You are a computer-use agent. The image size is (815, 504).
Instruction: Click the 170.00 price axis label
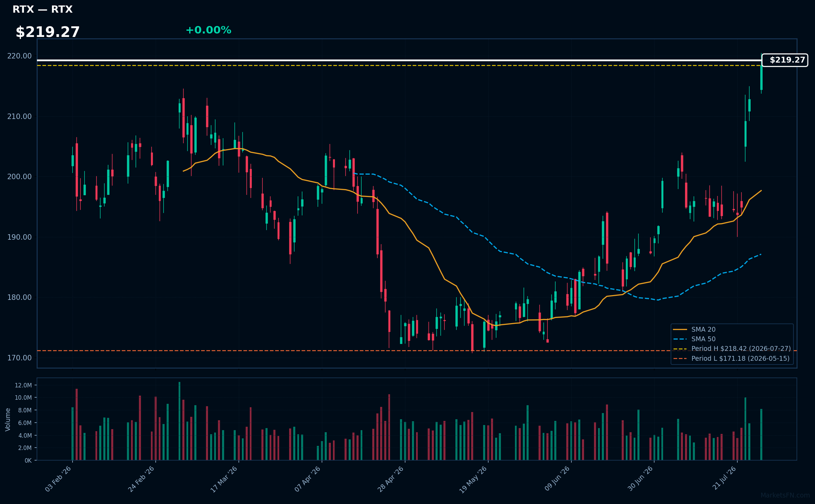coord(19,358)
